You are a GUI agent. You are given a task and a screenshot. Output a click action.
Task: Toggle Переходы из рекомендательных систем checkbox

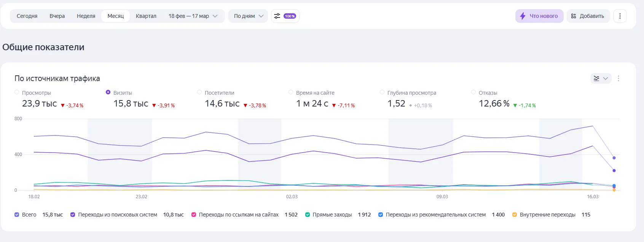pos(381,215)
